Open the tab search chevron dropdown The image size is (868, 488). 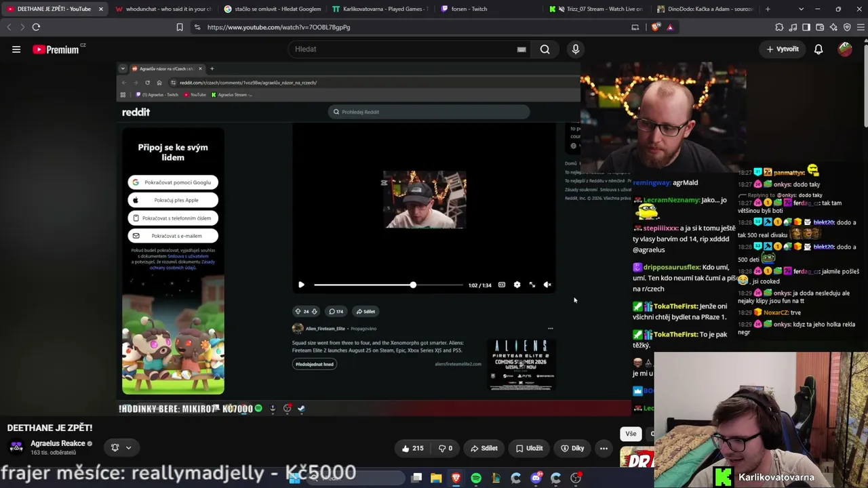(801, 9)
